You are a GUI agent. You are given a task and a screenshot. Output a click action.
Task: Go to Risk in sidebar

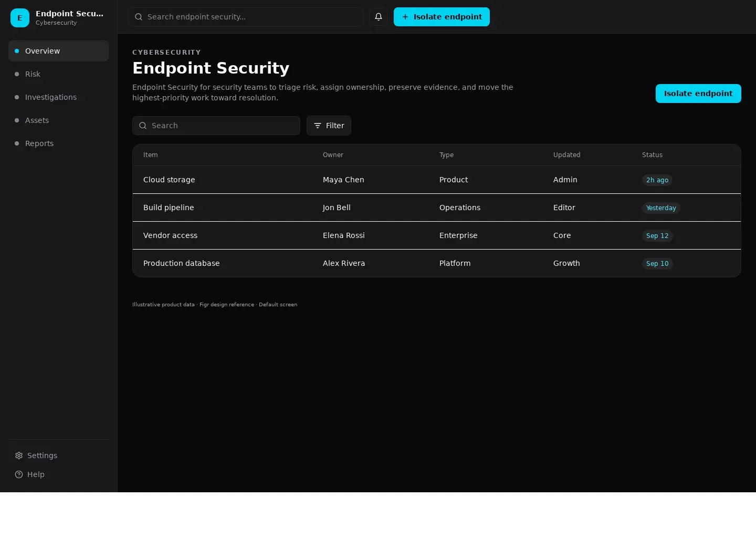click(x=58, y=74)
